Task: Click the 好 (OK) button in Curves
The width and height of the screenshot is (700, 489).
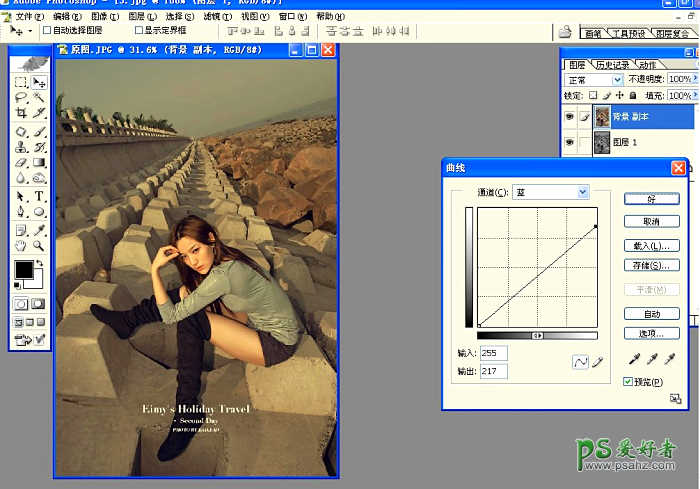Action: coord(651,199)
